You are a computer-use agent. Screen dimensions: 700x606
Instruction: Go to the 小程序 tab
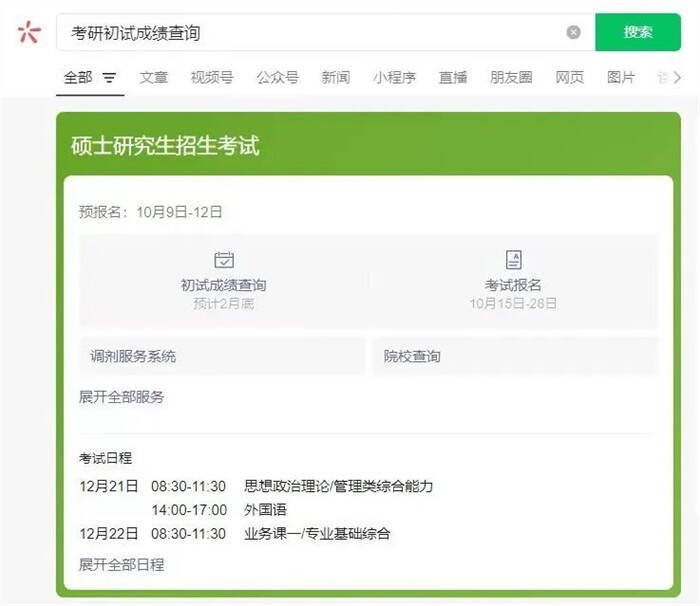394,78
